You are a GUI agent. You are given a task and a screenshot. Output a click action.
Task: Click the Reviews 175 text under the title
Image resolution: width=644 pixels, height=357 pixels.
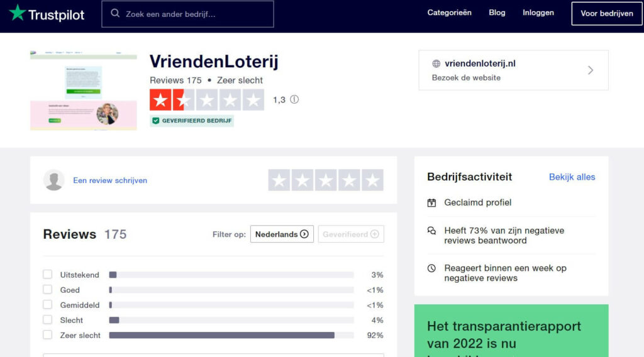point(175,80)
